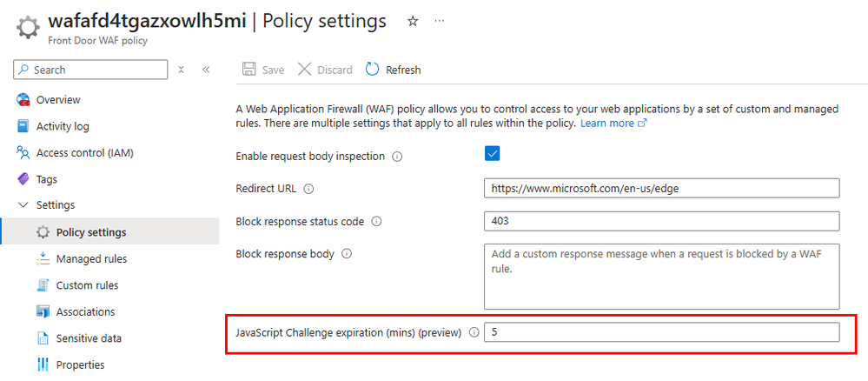
Task: Click info icon beside Block response body
Action: [x=347, y=254]
